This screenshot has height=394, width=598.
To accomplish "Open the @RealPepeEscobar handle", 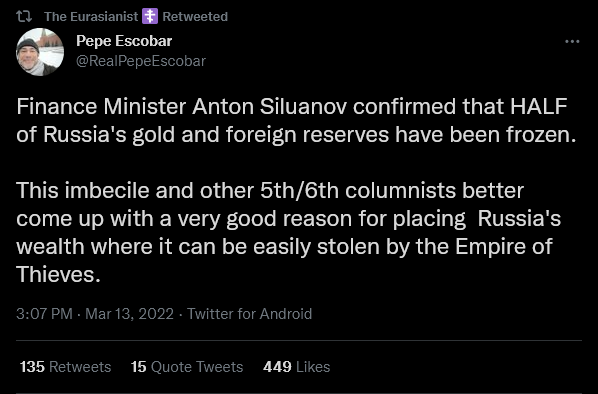I will [141, 61].
